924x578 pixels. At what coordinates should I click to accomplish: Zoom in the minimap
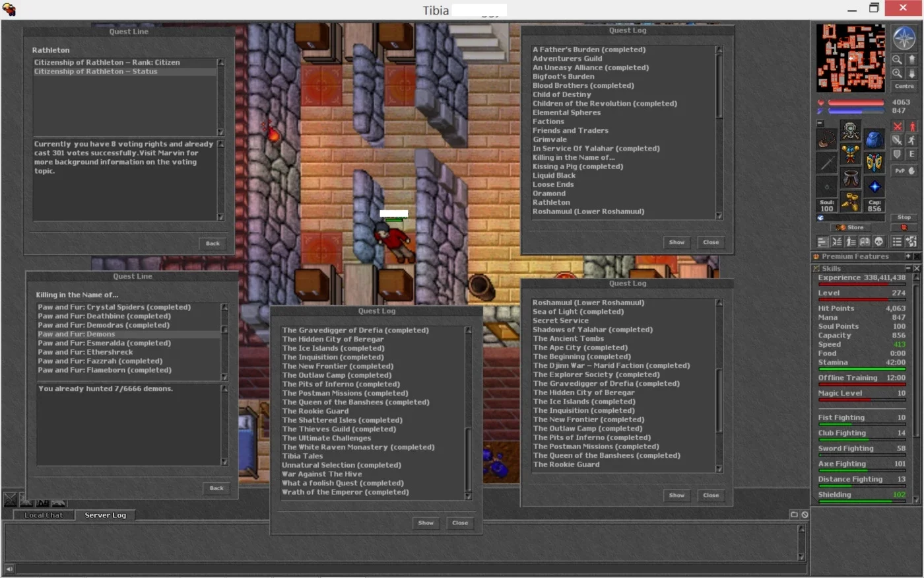897,73
